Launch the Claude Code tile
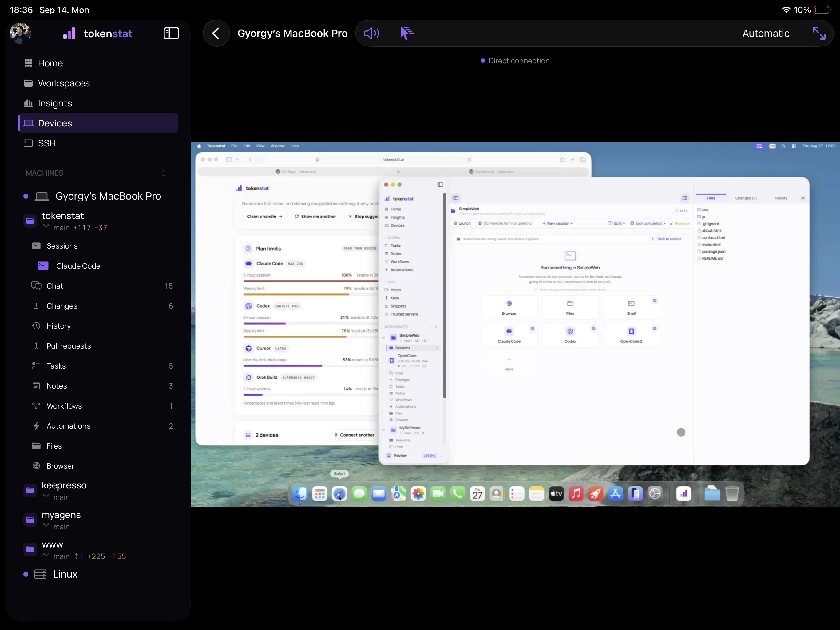The image size is (840, 630). [509, 335]
